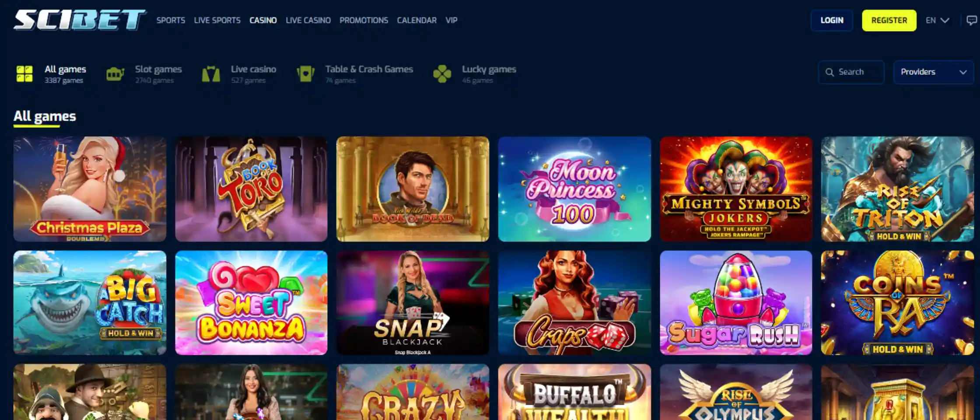Click the SCIBET logo
The image size is (980, 420).
click(x=80, y=20)
